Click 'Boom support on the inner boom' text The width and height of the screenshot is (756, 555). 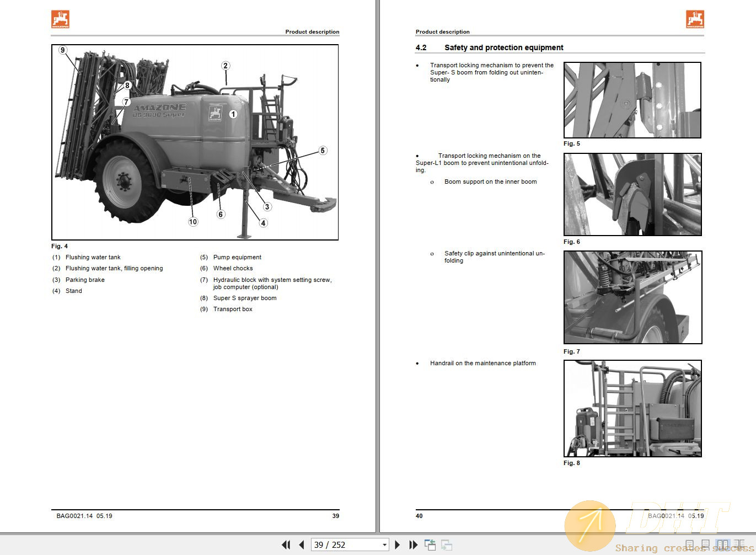(491, 182)
